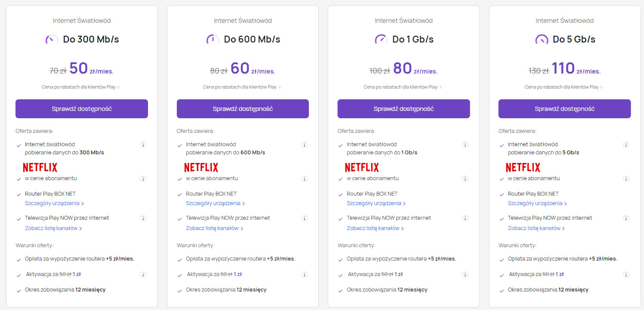Click the speedometer icon next to Do 5 Gb/s
644x310 pixels.
click(x=542, y=40)
